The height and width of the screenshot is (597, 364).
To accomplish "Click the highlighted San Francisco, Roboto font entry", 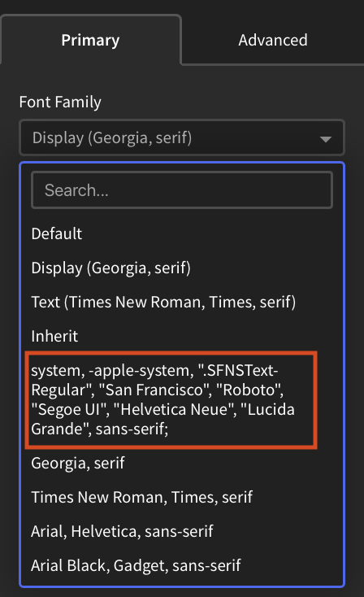I will [171, 400].
